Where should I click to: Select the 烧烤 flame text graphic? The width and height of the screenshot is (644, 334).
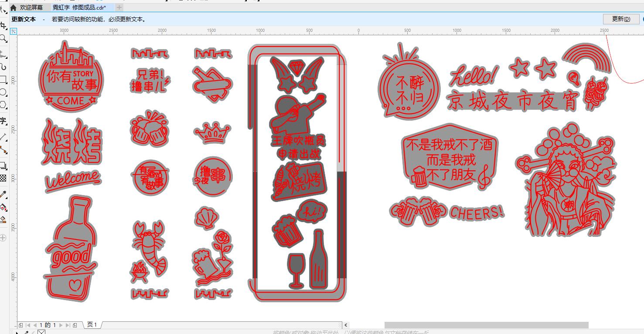pyautogui.click(x=72, y=142)
